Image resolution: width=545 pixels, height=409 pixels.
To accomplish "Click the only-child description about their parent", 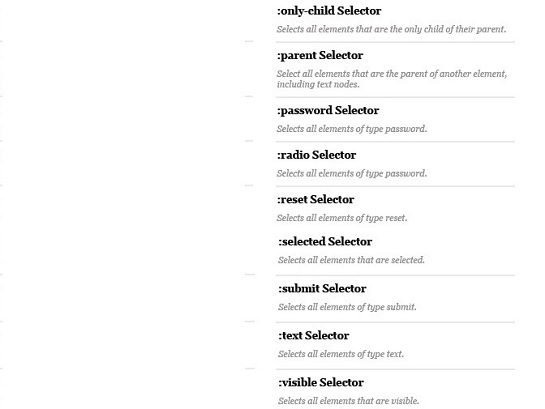I will pyautogui.click(x=391, y=29).
